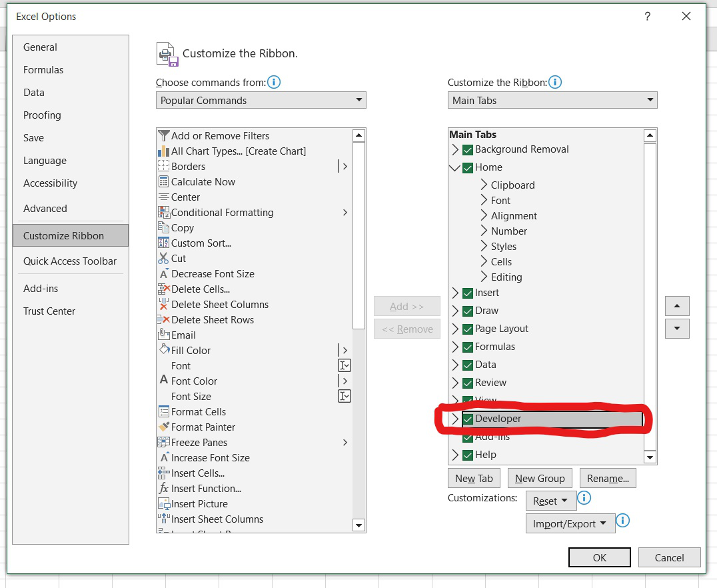
Task: Click the commands list scroll down arrow
Action: pos(358,525)
